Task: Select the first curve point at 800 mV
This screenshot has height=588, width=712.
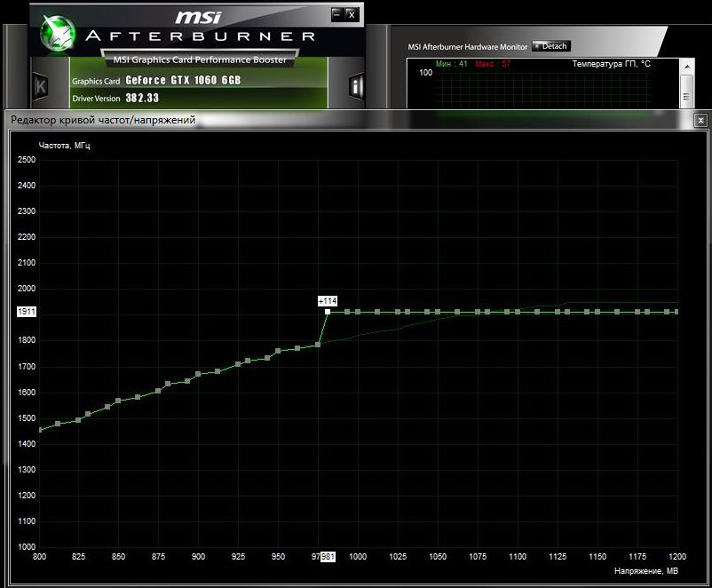Action: pos(40,430)
